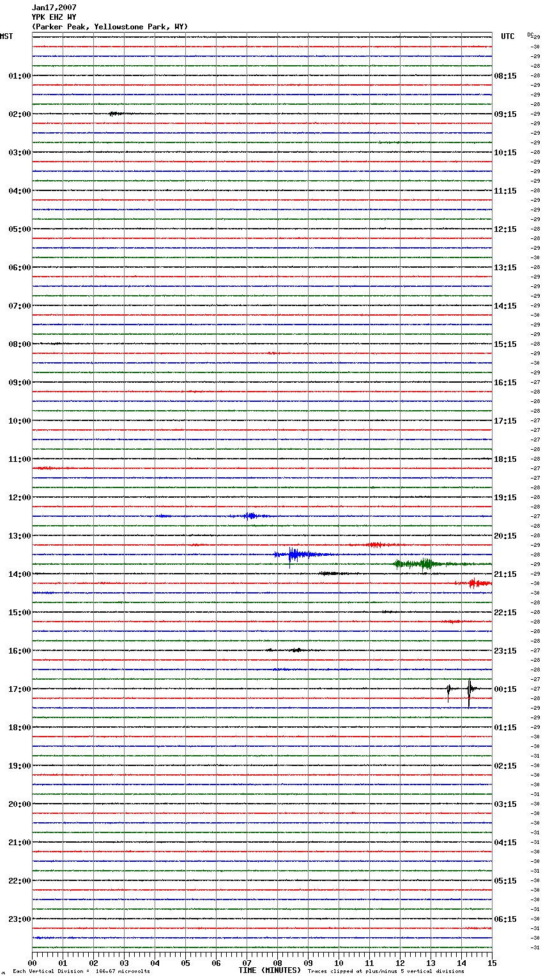Click the 22:00 MST time label

(20, 881)
